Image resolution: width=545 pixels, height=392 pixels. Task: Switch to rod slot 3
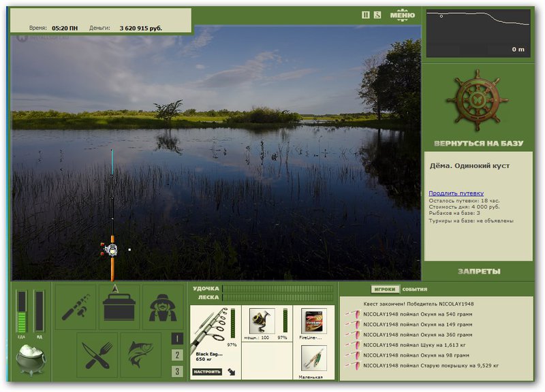coord(177,371)
